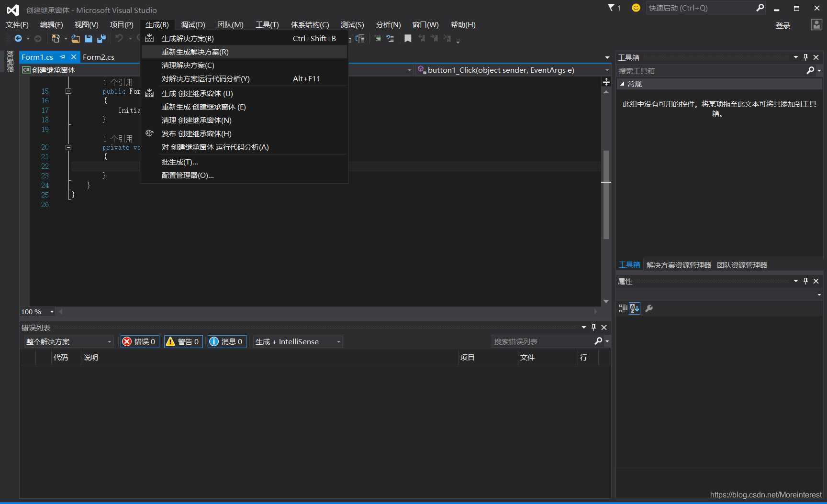Viewport: 827px width, 504px height.
Task: Open the properties window position dropdown arrow
Action: pos(796,281)
